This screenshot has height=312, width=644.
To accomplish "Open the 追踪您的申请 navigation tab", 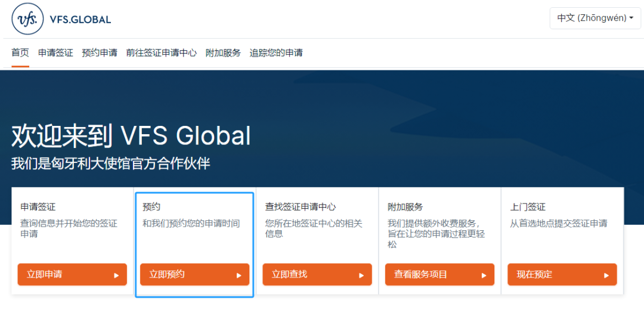I will 276,53.
